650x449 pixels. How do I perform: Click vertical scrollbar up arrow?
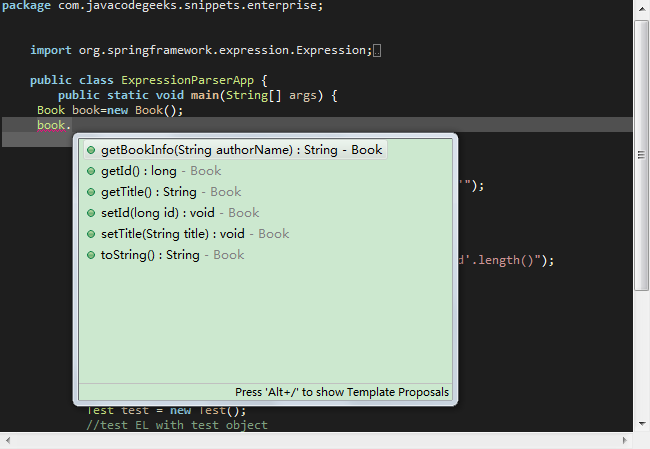click(x=642, y=10)
